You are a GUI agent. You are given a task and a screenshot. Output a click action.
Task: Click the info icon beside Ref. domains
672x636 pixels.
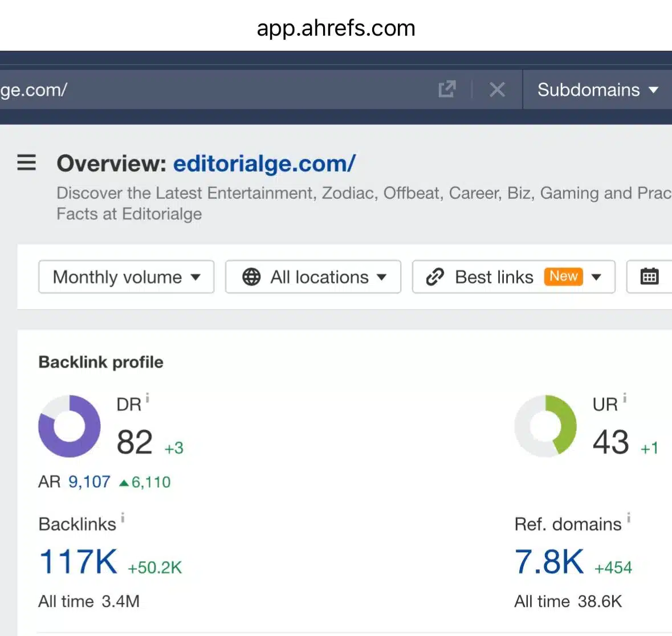(x=629, y=517)
